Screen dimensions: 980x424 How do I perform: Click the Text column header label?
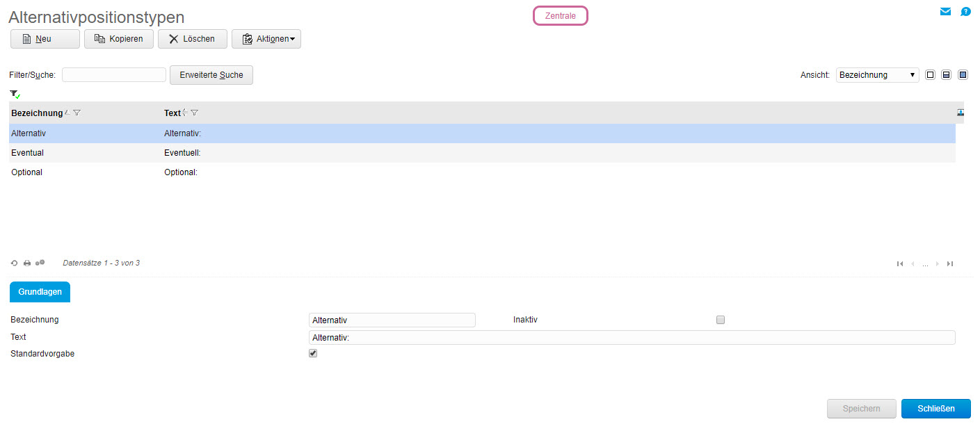[x=172, y=113]
